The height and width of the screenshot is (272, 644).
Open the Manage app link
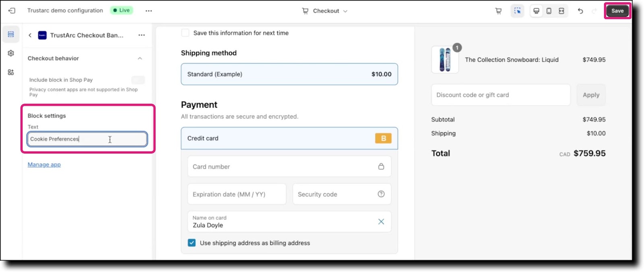(x=44, y=165)
